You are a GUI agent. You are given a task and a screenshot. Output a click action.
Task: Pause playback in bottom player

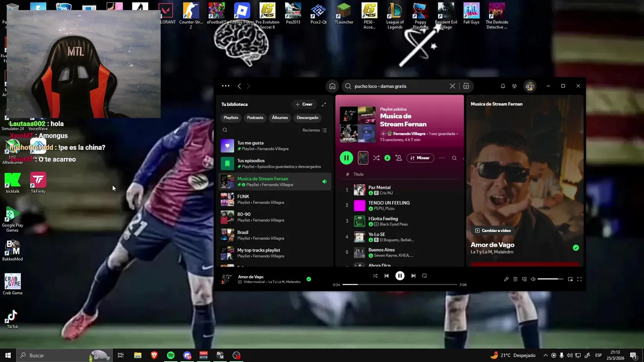400,276
